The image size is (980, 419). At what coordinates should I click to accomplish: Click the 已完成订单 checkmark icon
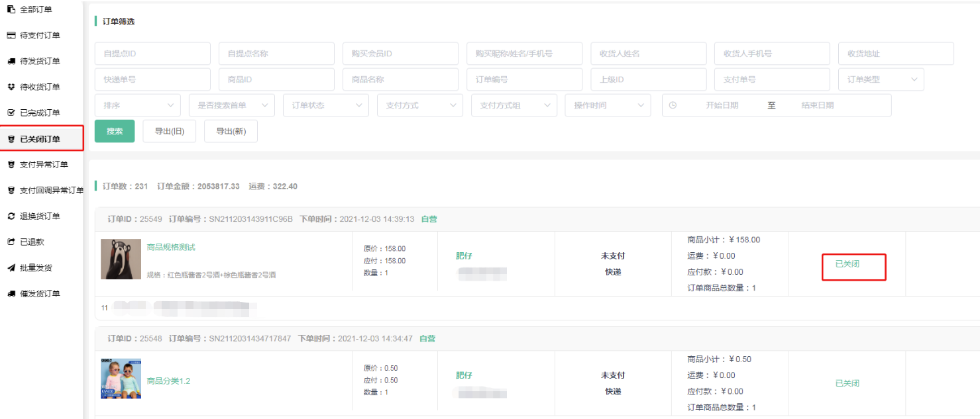point(11,113)
